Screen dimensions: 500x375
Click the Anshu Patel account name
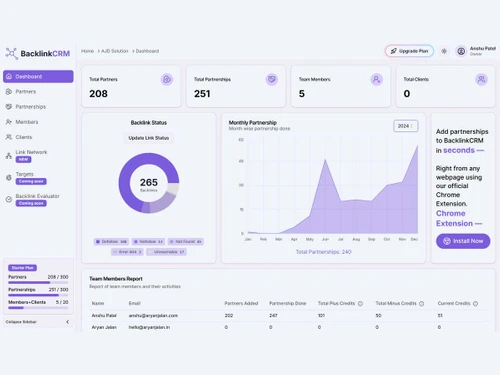(483, 49)
